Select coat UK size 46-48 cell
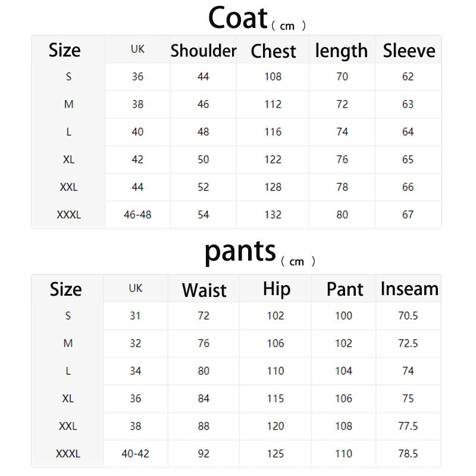This screenshot has width=476, height=476. point(137,215)
